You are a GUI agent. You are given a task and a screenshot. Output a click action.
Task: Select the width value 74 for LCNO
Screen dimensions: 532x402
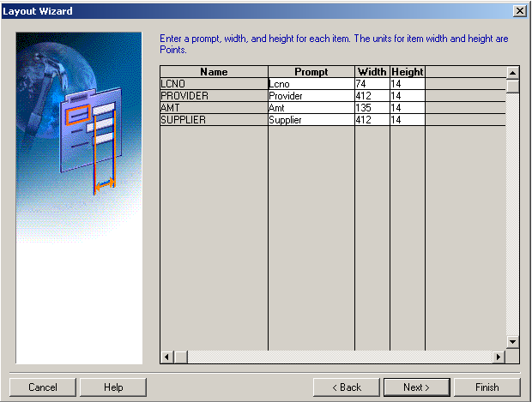(x=372, y=84)
